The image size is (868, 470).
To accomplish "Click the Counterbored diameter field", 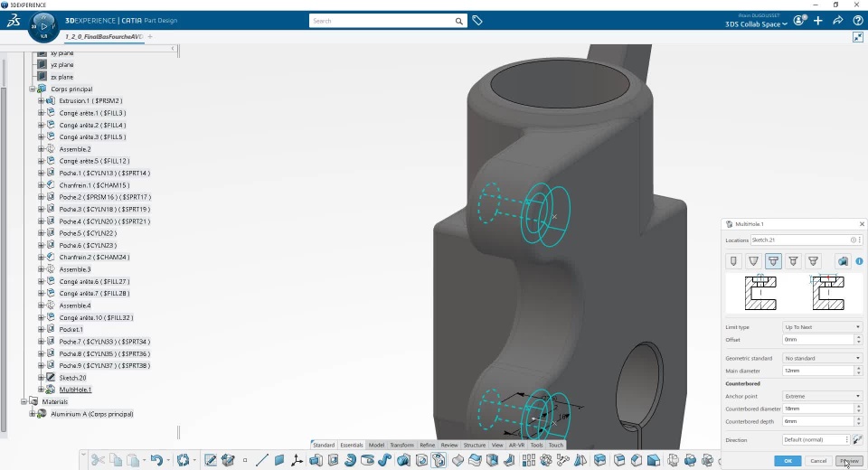I will coord(818,409).
